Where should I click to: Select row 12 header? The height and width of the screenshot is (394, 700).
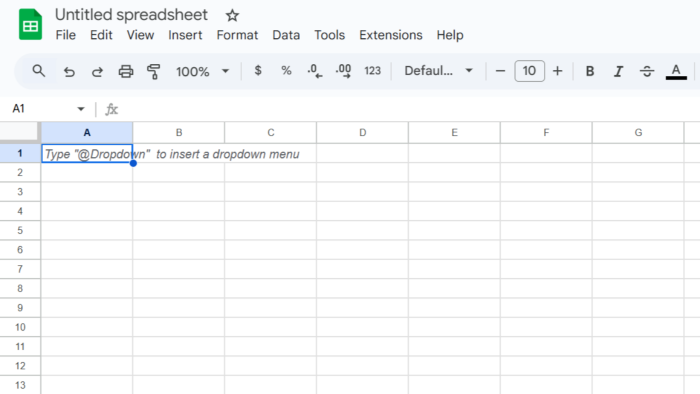[x=20, y=366]
